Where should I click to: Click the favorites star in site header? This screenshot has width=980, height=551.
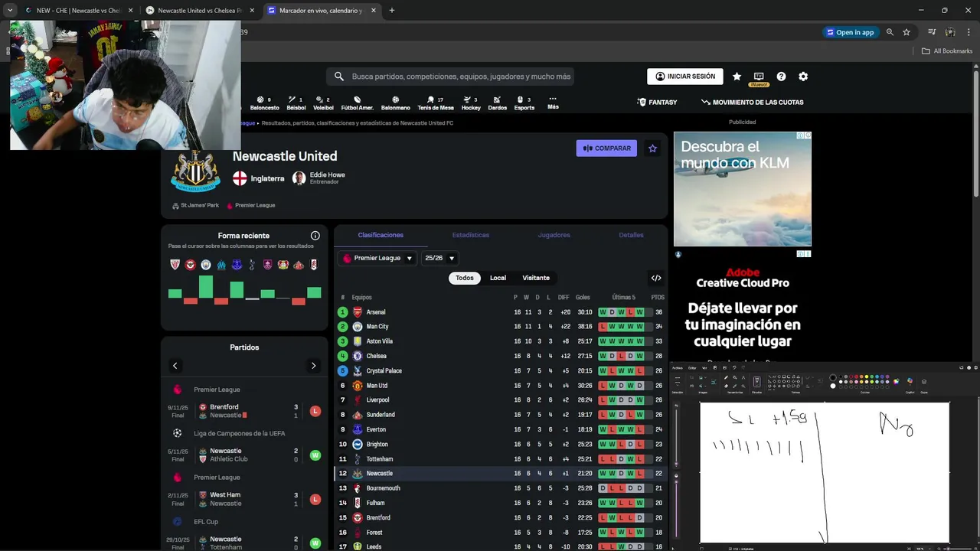coord(737,77)
